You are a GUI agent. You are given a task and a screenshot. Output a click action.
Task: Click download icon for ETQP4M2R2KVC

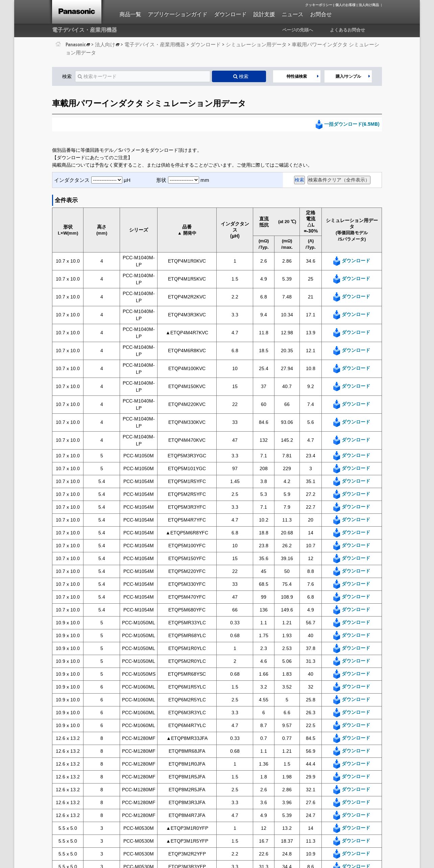point(336,297)
